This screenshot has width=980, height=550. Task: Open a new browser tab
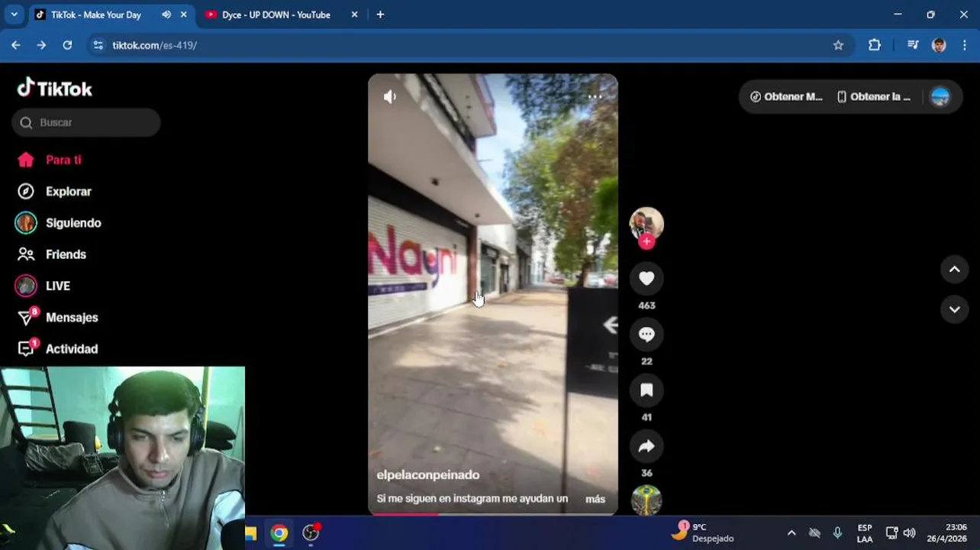point(380,15)
